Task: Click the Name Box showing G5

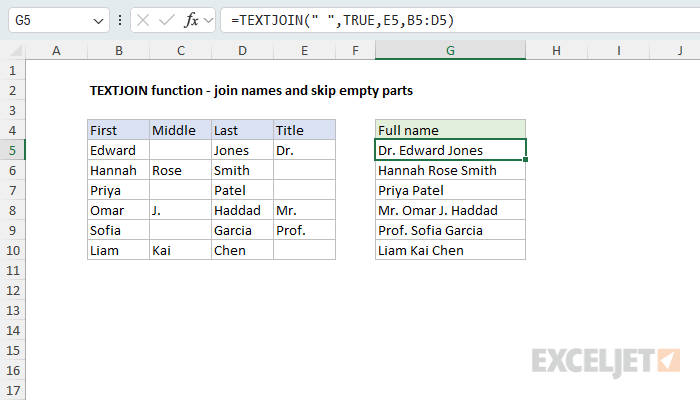Action: [x=58, y=20]
